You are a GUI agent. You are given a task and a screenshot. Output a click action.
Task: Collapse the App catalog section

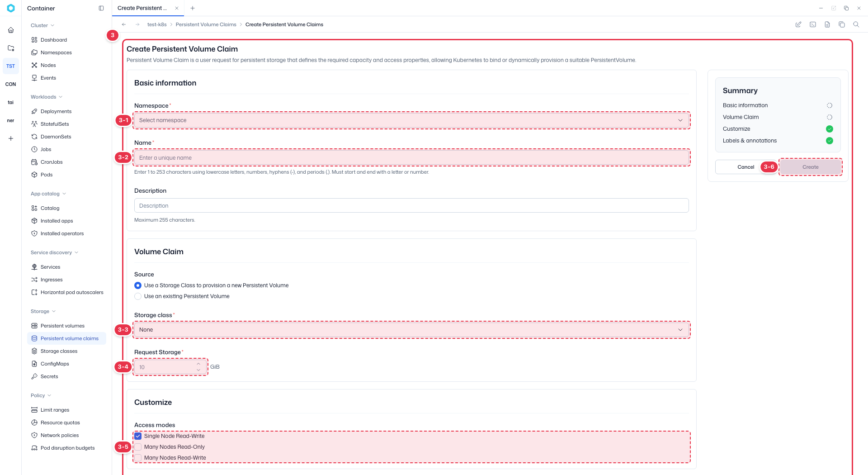pyautogui.click(x=48, y=194)
